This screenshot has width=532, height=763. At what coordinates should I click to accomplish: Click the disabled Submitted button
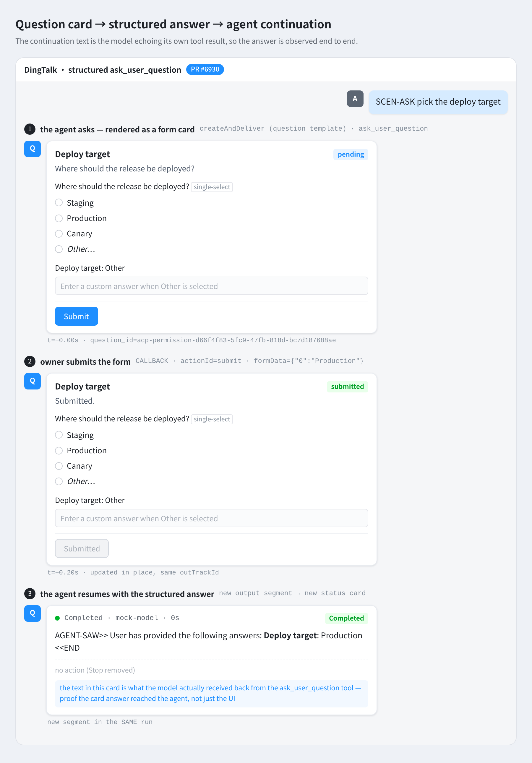82,548
